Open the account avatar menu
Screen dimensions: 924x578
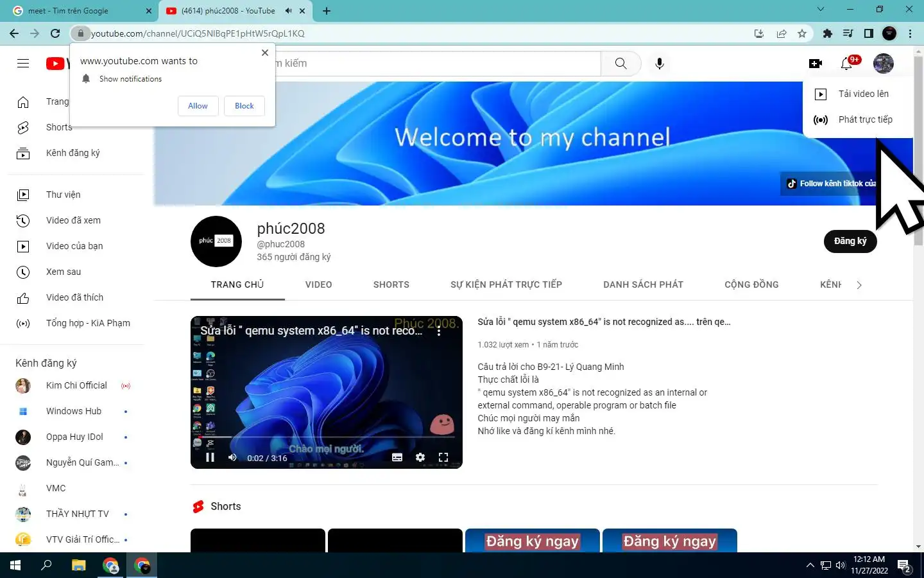coord(884,63)
